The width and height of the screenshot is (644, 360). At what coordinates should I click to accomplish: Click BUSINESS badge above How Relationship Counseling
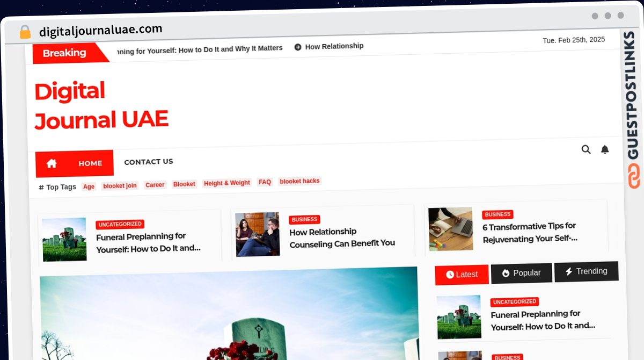point(304,219)
